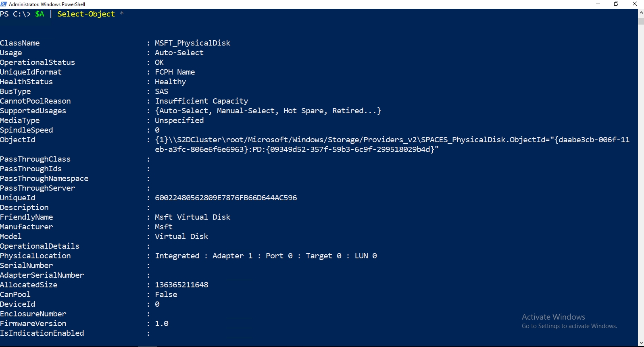The width and height of the screenshot is (644, 347).
Task: Click the Msft Virtual Disk friendly name
Action: pyautogui.click(x=193, y=217)
